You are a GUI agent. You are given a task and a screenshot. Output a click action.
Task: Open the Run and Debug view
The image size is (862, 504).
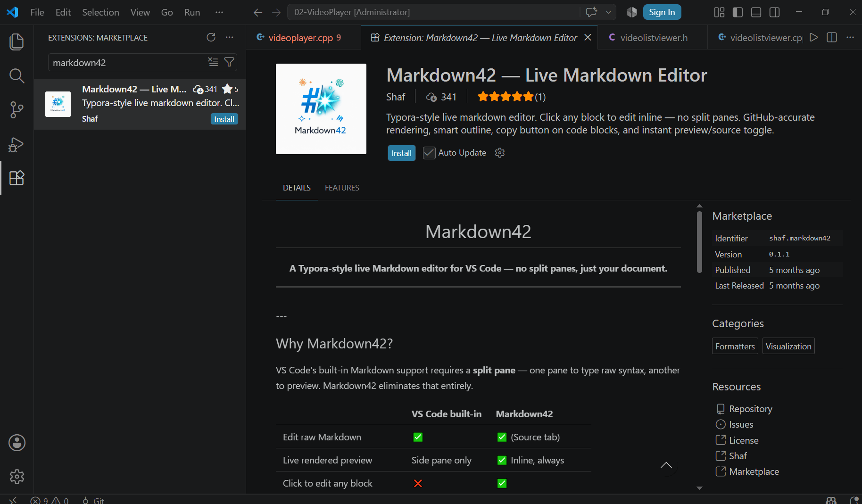17,144
